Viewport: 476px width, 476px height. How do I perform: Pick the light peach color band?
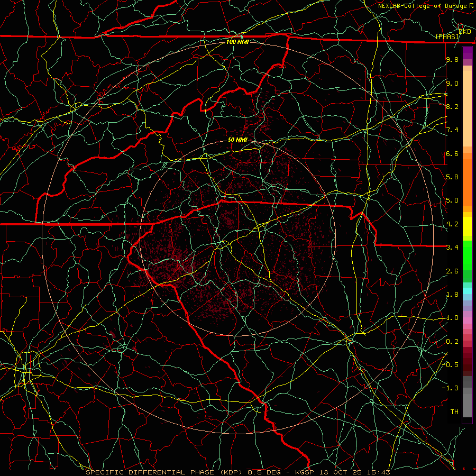click(x=467, y=108)
